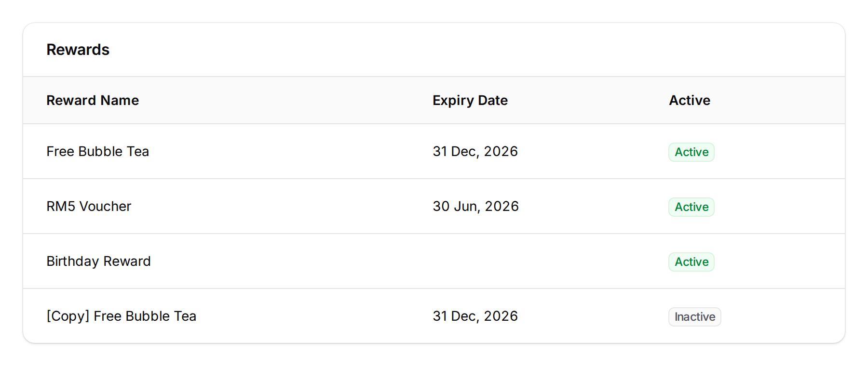
Task: Open the Birthday Reward entry
Action: point(98,261)
